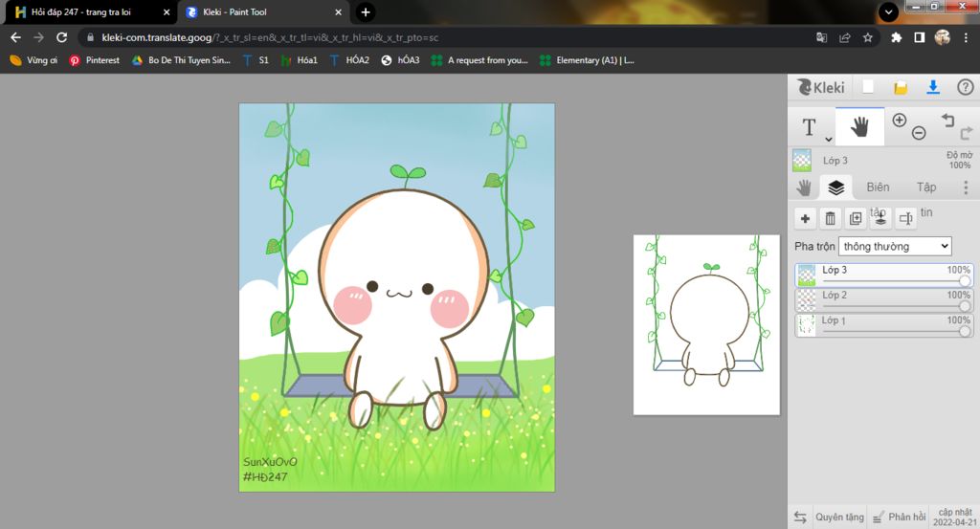Share this page icon

coord(844,37)
